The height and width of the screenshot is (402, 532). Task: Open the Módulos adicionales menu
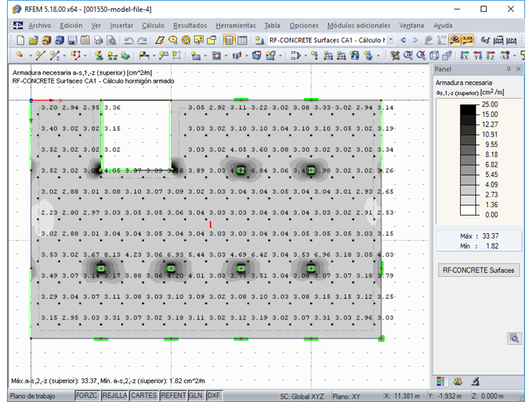tap(358, 25)
